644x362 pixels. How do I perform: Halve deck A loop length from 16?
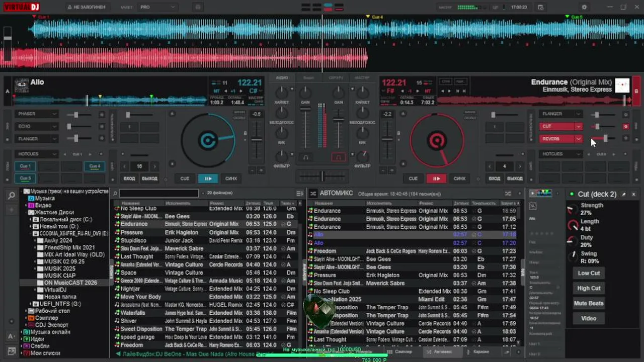tap(125, 166)
